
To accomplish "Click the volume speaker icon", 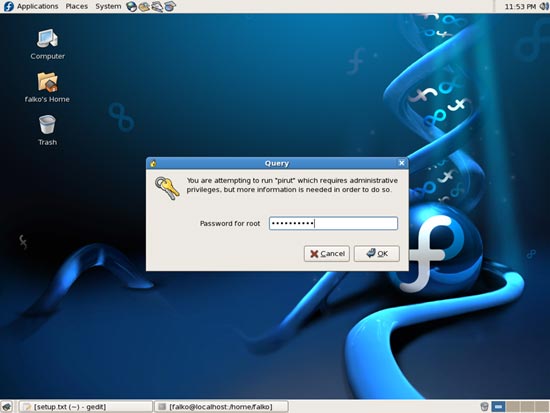I will point(544,6).
